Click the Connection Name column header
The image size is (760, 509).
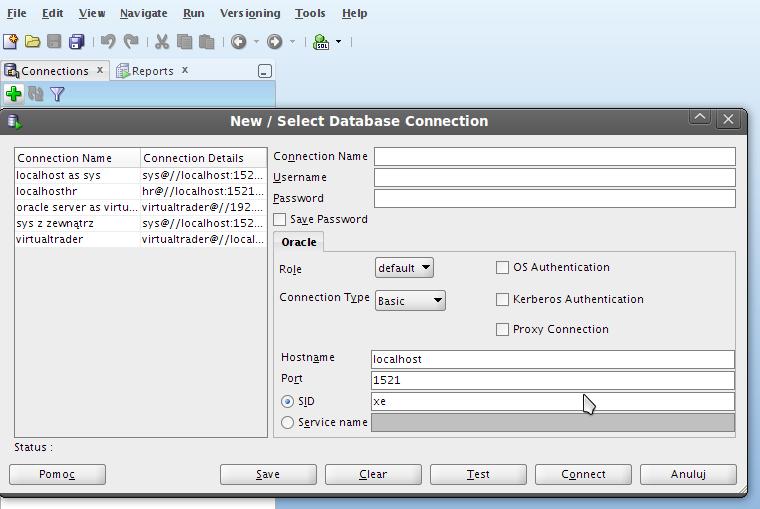(x=78, y=158)
